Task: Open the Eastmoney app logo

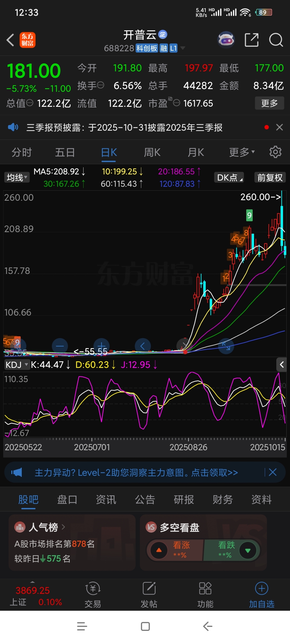Action: (27, 40)
